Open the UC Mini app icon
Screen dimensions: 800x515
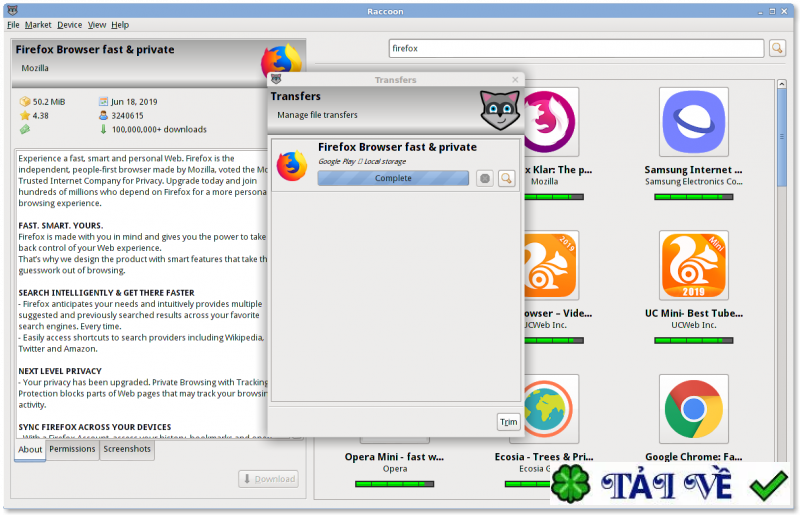pos(693,265)
